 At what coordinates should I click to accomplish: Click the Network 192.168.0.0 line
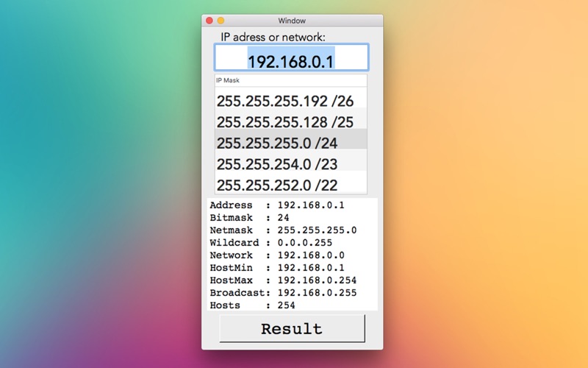(x=277, y=255)
